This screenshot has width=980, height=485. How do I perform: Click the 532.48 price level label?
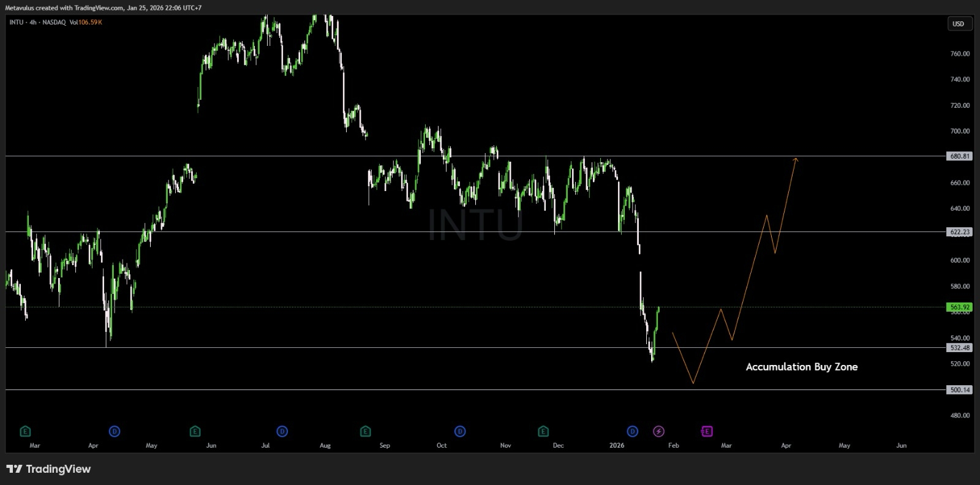(959, 348)
